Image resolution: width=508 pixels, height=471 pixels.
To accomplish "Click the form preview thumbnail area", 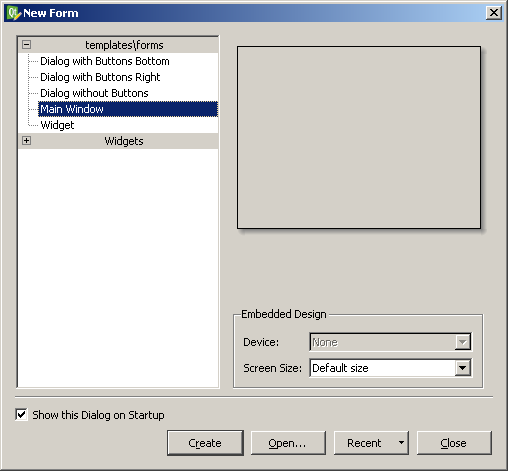I will point(359,137).
